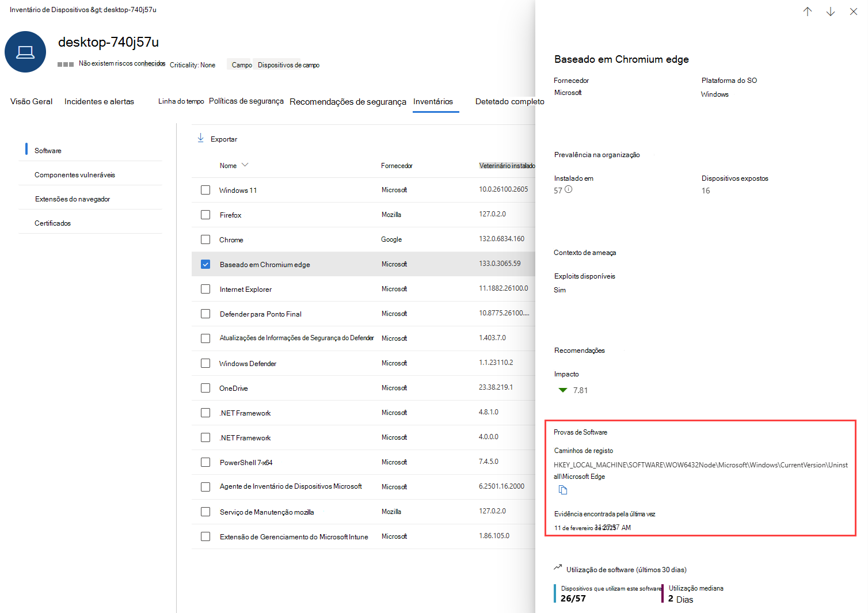Click the Firefox software name
Viewport: 868px width, 613px height.
(231, 215)
